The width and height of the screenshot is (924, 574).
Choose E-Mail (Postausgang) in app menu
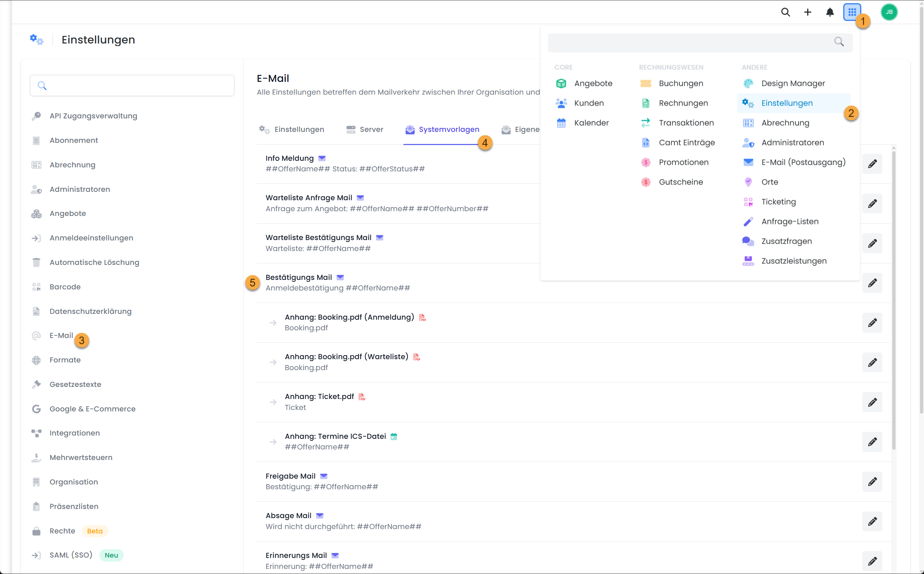pos(803,162)
